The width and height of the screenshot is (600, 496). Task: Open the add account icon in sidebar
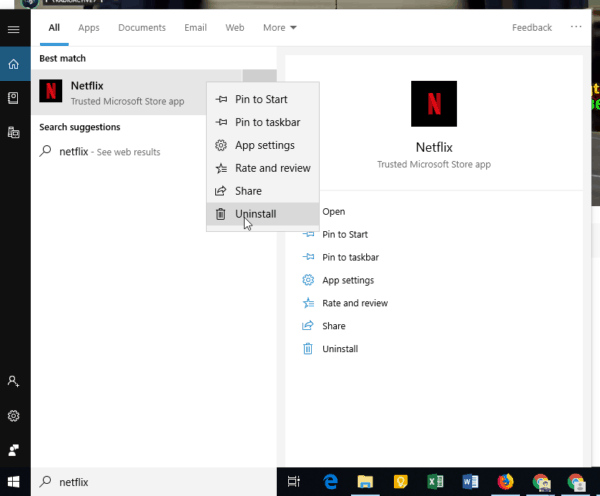13,381
